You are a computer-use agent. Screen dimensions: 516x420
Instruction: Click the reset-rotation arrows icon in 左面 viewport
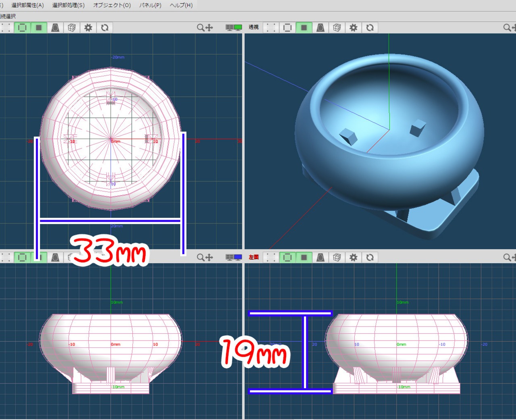point(370,257)
